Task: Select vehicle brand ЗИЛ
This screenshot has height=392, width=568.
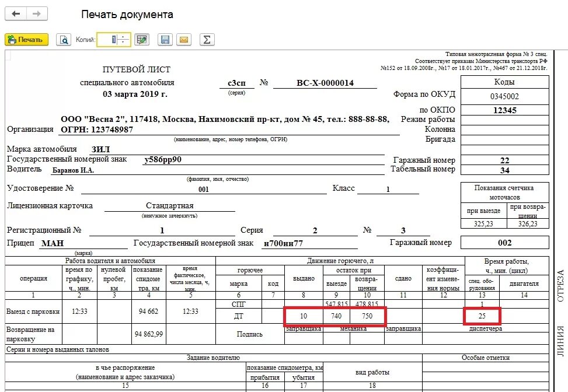Action: click(100, 149)
